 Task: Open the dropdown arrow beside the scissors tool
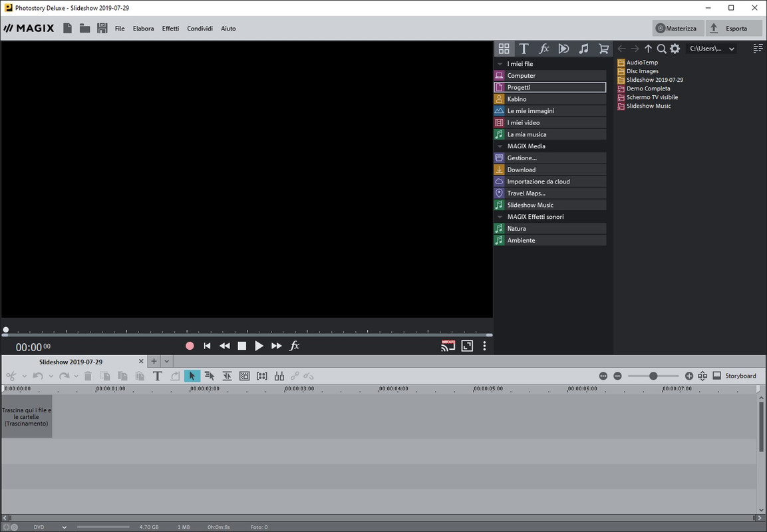click(x=24, y=376)
